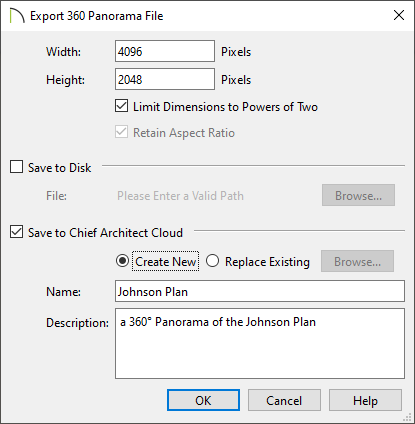This screenshot has width=415, height=424.
Task: Click the Name field containing Johnson Plan
Action: coord(260,291)
